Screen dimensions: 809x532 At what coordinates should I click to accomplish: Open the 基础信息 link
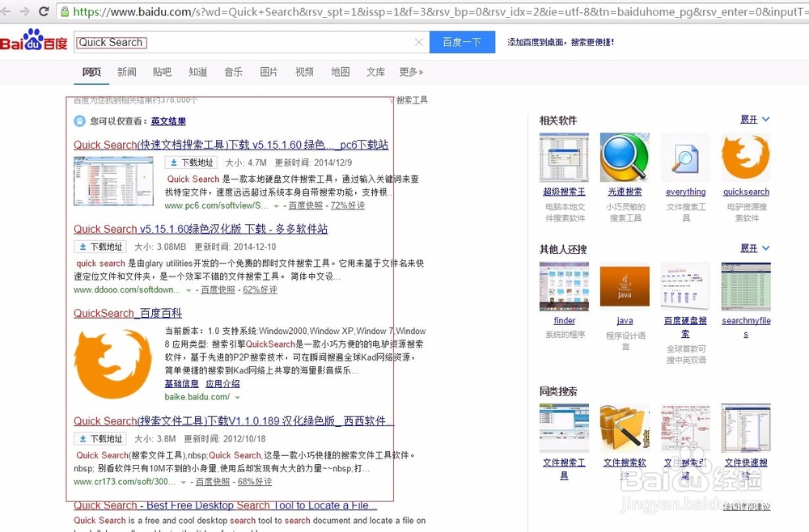(x=181, y=383)
